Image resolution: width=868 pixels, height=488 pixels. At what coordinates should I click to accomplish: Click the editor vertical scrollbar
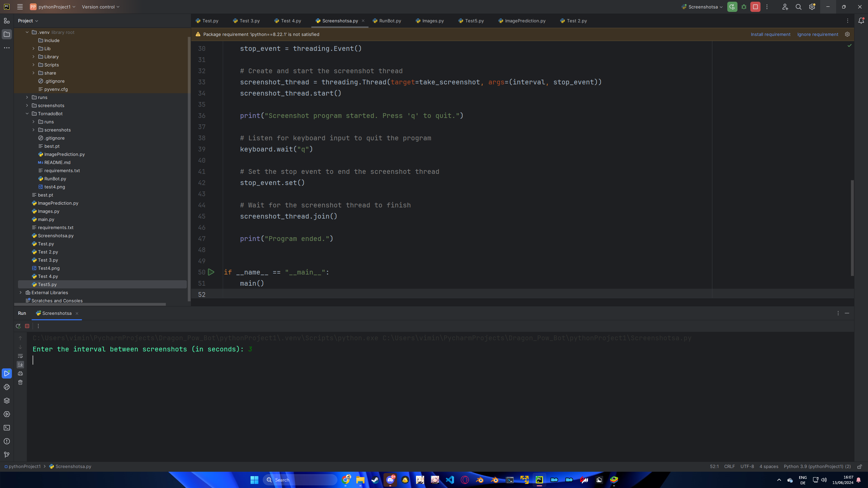pyautogui.click(x=852, y=227)
